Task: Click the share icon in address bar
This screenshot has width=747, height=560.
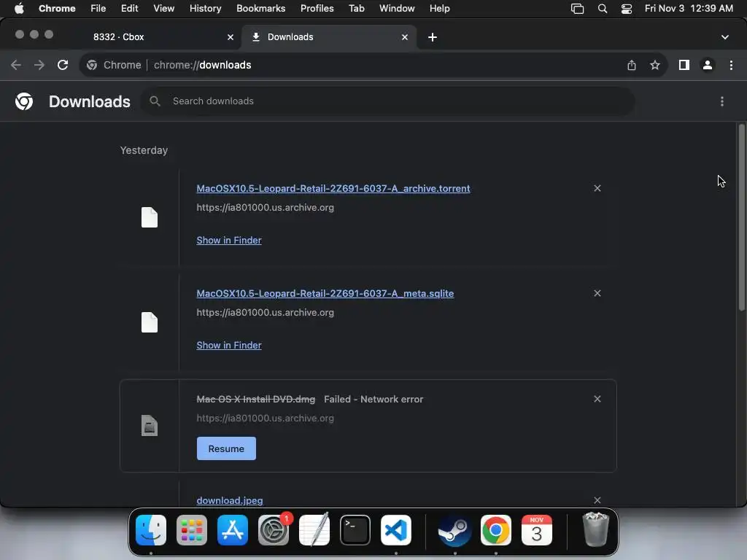Action: point(631,65)
